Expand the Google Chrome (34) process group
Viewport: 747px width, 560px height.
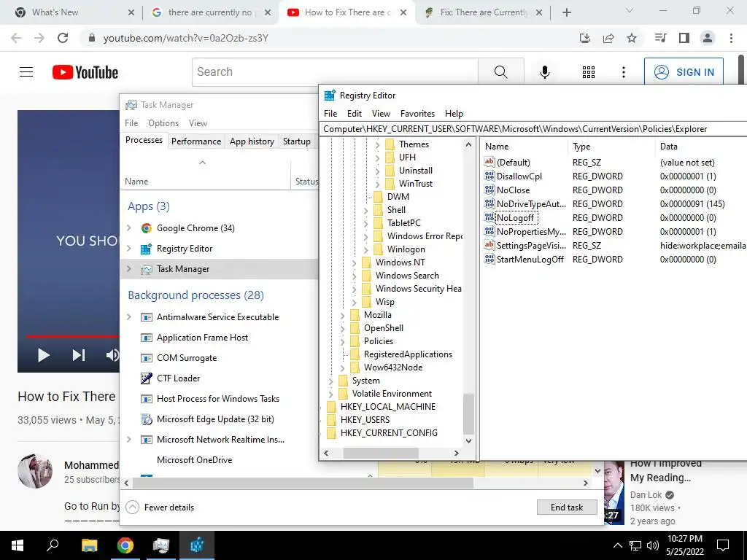128,228
